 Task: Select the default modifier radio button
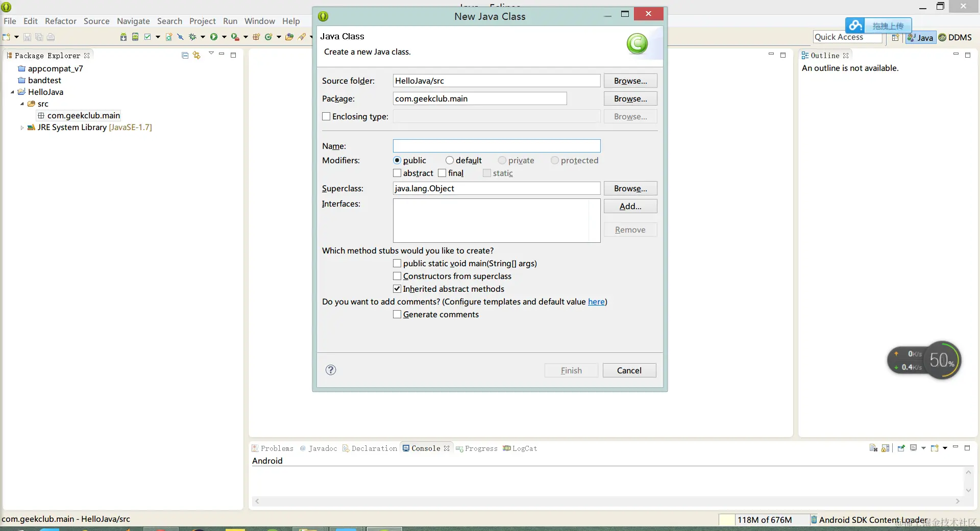(450, 160)
